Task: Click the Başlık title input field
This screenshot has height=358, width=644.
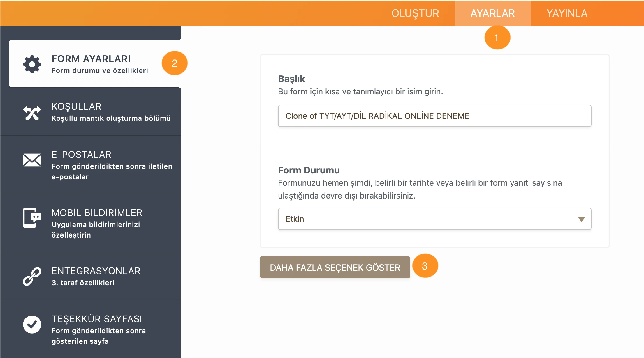Action: 434,116
